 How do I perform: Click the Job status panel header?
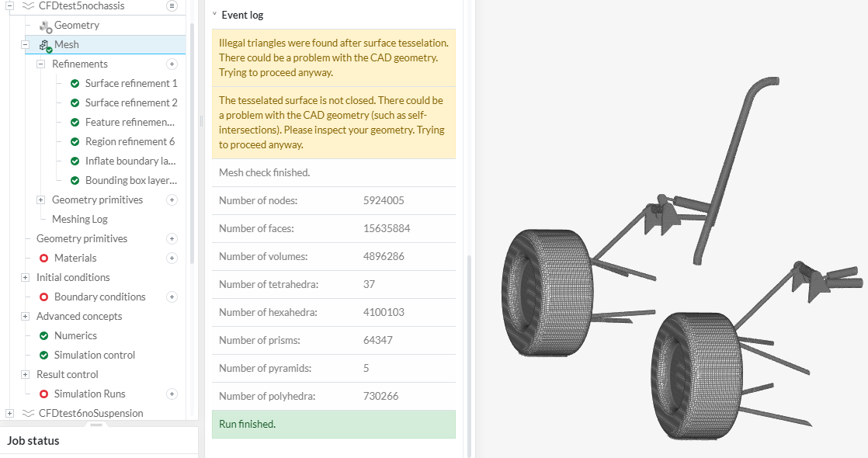point(34,441)
